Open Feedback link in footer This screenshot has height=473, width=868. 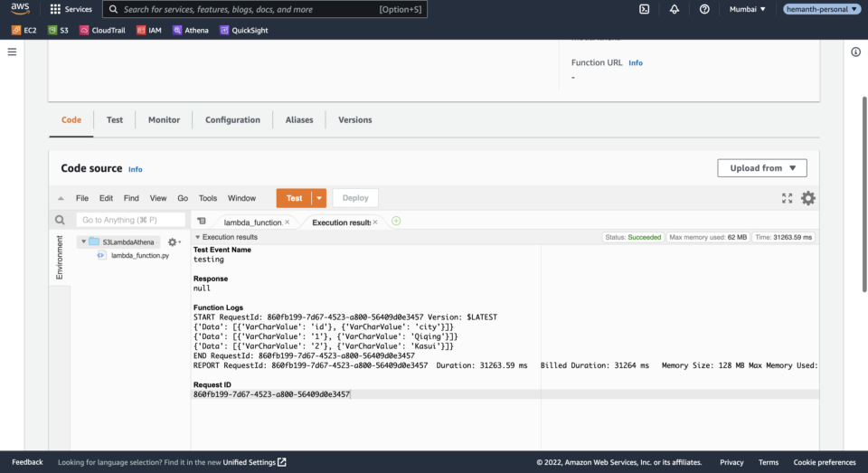(27, 462)
